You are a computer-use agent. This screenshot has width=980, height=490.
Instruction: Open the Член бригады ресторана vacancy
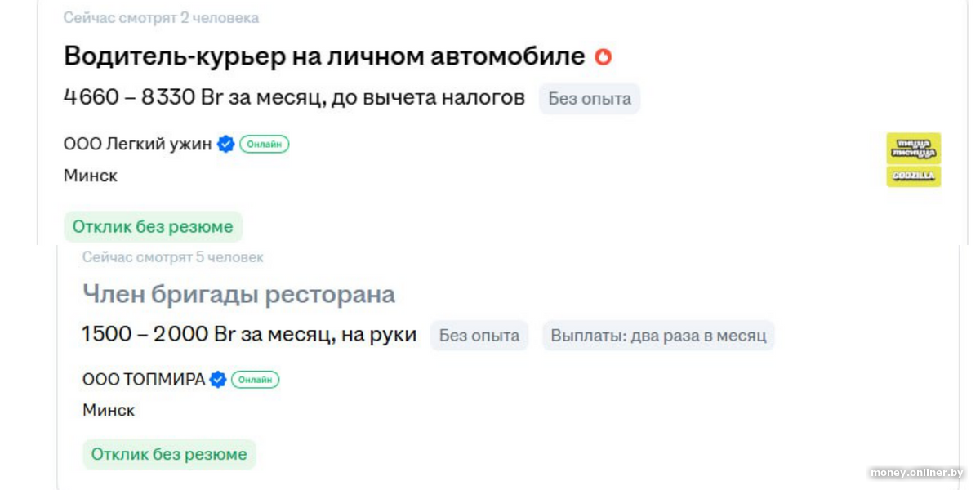[x=238, y=294]
